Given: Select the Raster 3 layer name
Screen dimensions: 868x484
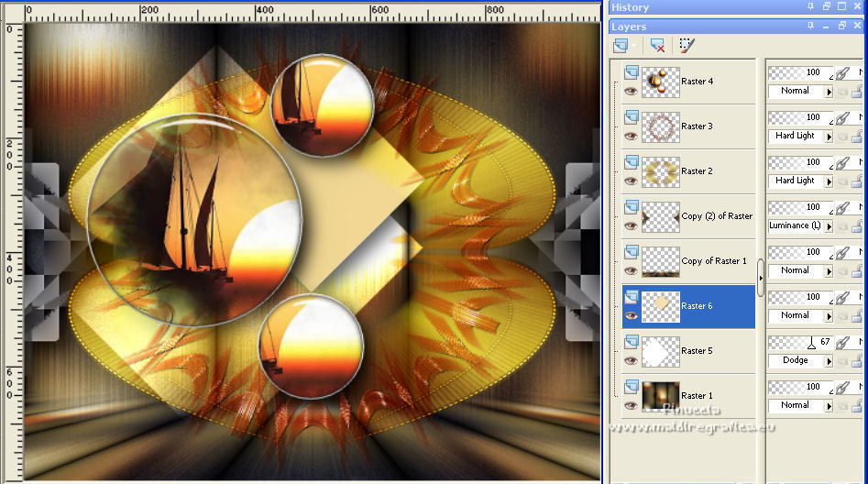Looking at the screenshot, I should coord(697,126).
